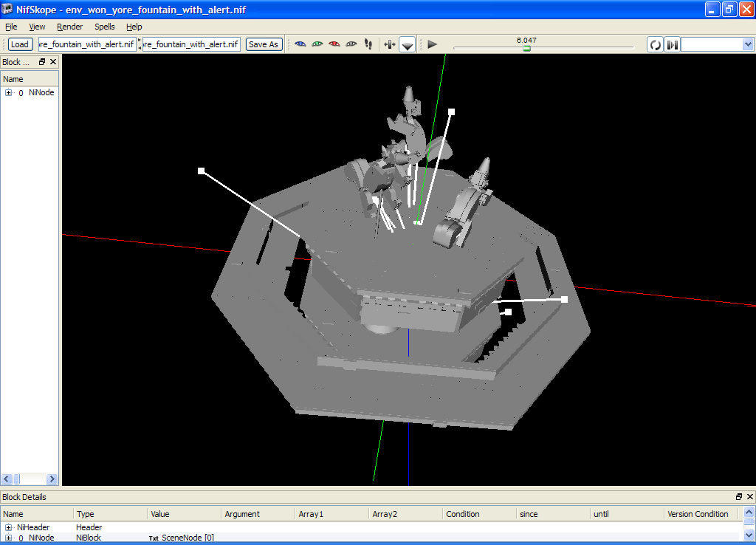The height and width of the screenshot is (545, 756).
Task: Click the flip/mirror arrows toolbar icon
Action: tap(390, 44)
